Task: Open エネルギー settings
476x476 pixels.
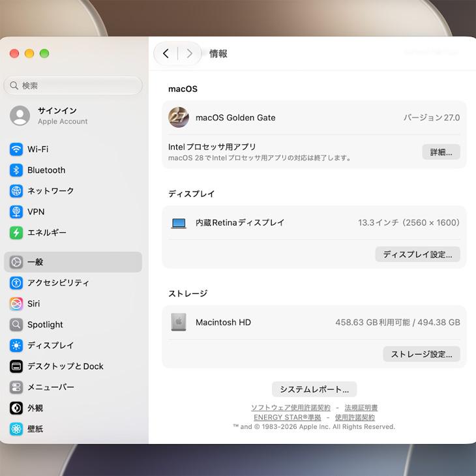Action: tap(73, 233)
